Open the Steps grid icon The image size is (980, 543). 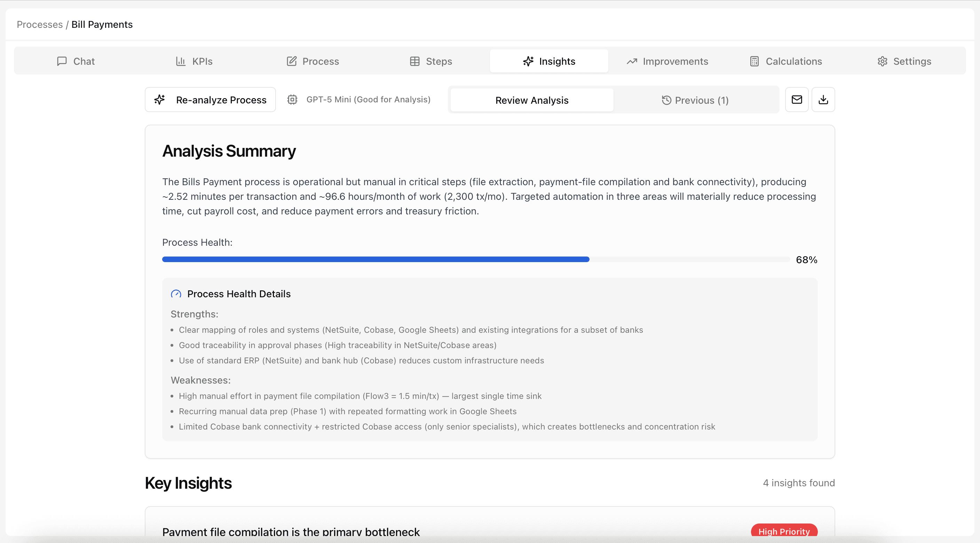415,61
